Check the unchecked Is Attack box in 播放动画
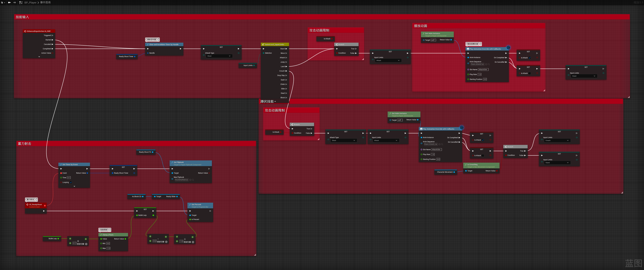 coord(529,73)
